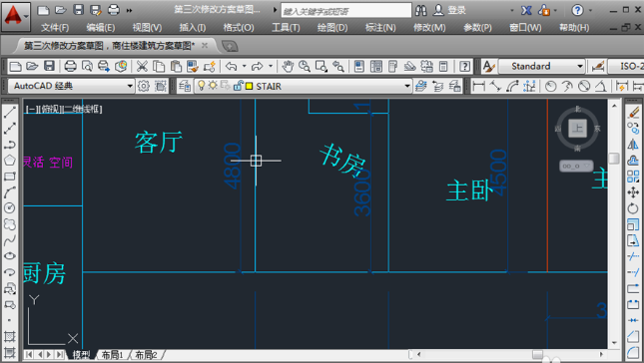Select the Mirror modify tool
644x363 pixels.
[x=633, y=145]
